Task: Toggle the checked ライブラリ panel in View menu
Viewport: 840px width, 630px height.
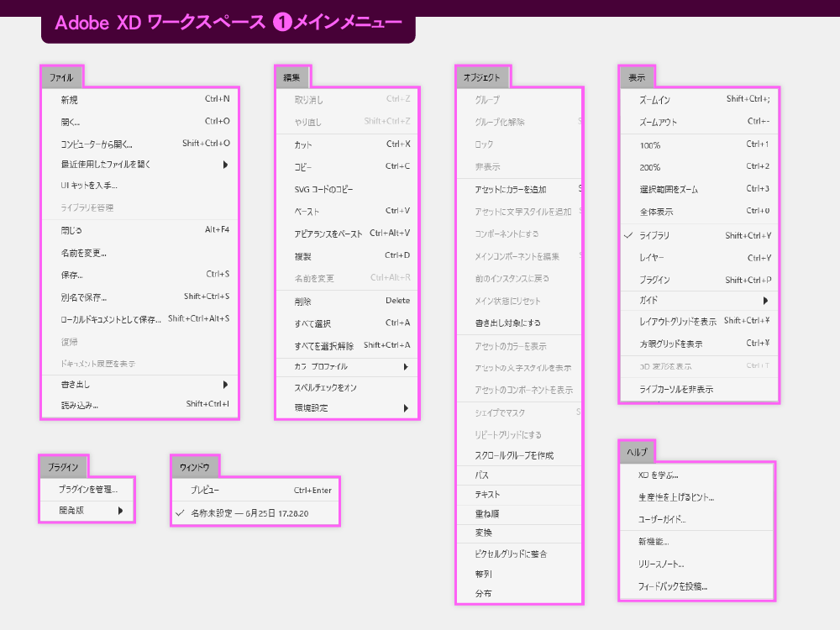Action: pos(699,236)
